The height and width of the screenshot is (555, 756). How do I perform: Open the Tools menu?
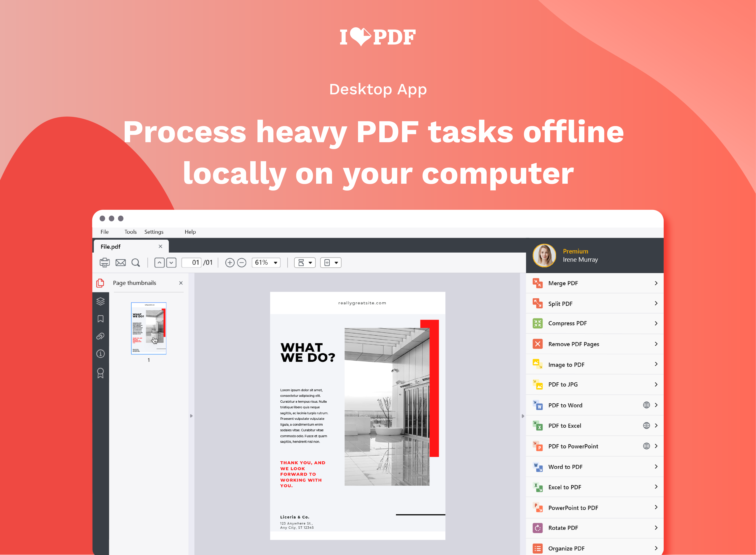[130, 232]
